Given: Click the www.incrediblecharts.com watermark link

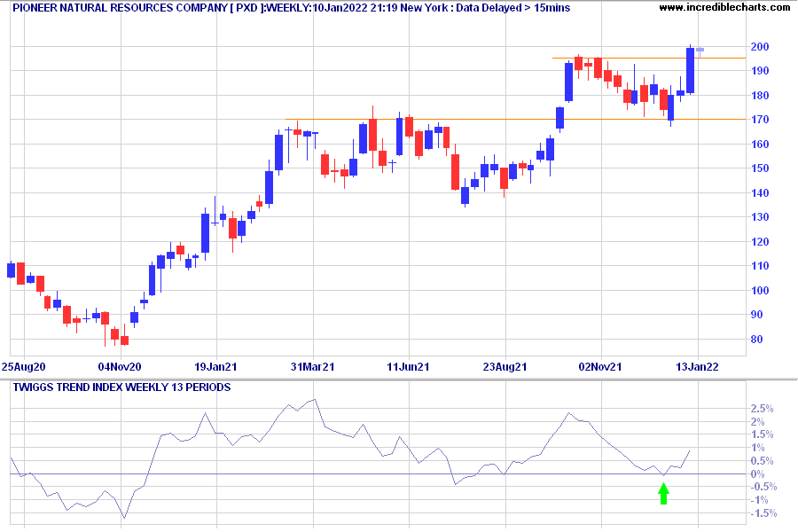Looking at the screenshot, I should tap(724, 8).
